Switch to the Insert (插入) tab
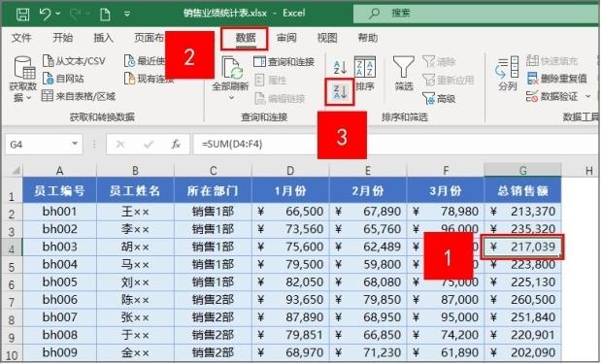This screenshot has height=364, width=601. [x=104, y=38]
